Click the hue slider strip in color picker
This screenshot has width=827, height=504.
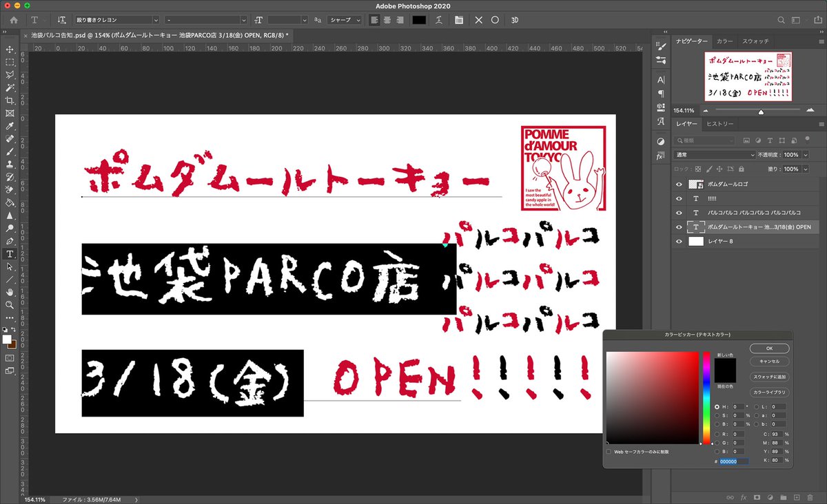tap(706, 397)
